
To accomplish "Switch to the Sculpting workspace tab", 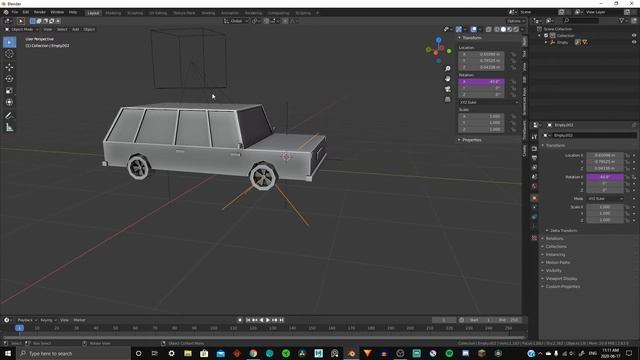I will click(135, 13).
